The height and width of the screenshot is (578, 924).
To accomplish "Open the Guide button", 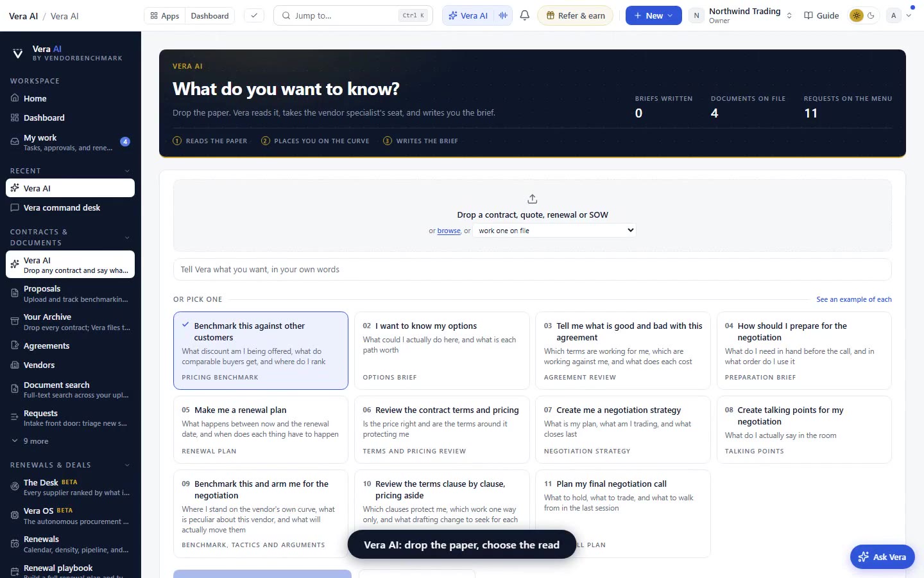I will [x=821, y=15].
